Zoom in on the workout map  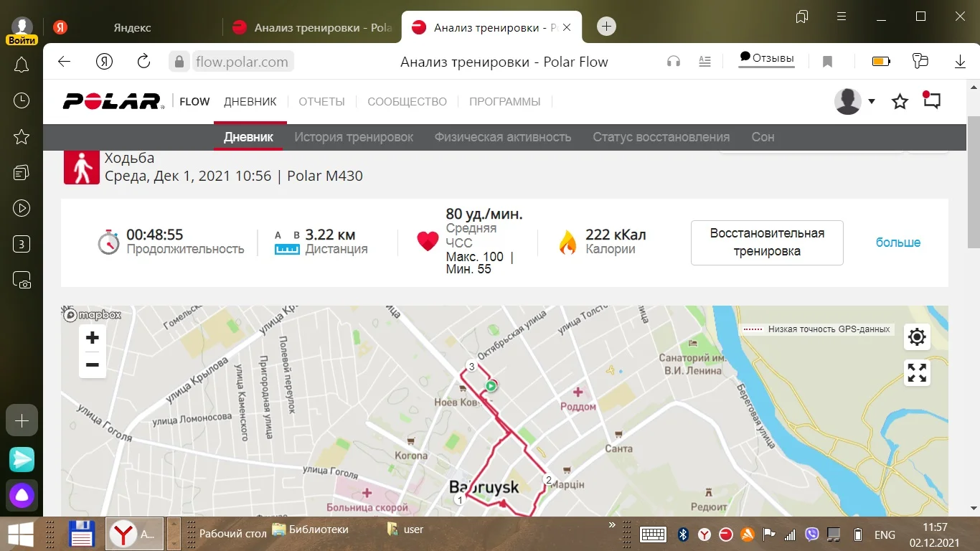(93, 338)
